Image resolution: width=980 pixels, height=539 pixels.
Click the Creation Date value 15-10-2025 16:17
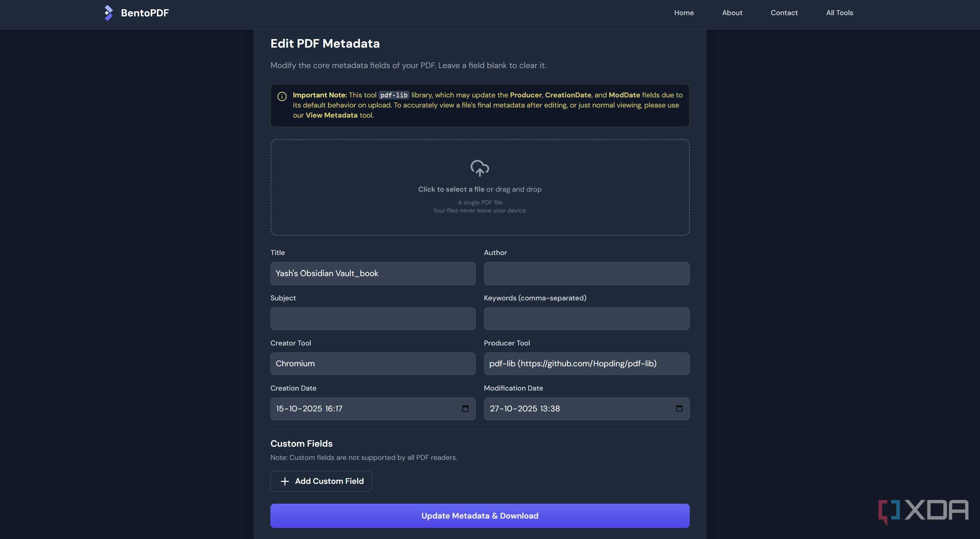pos(309,409)
